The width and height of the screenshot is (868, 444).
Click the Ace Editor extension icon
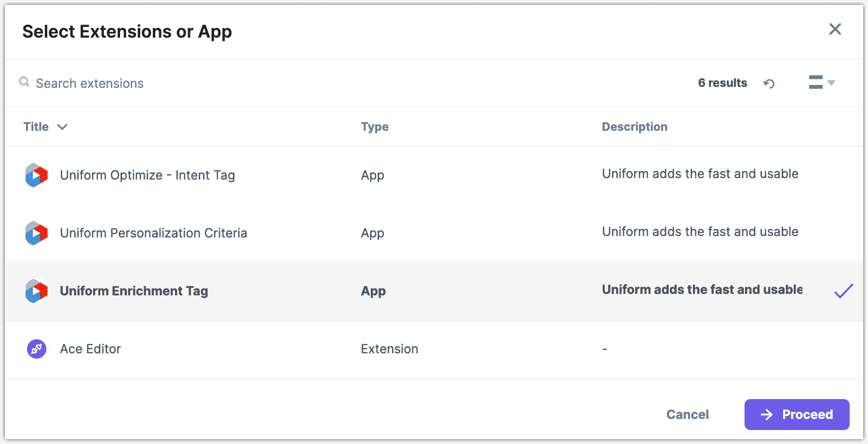(x=36, y=349)
